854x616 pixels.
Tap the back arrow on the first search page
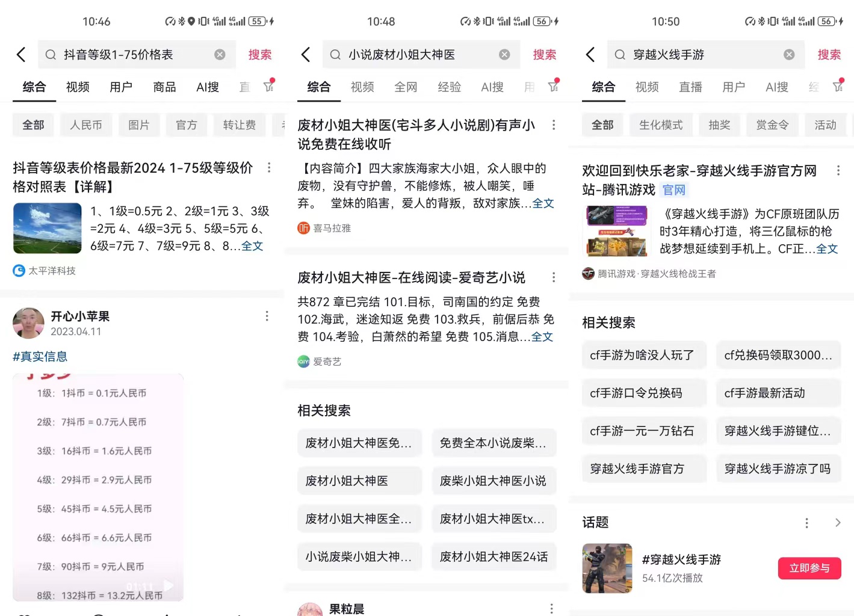point(21,54)
